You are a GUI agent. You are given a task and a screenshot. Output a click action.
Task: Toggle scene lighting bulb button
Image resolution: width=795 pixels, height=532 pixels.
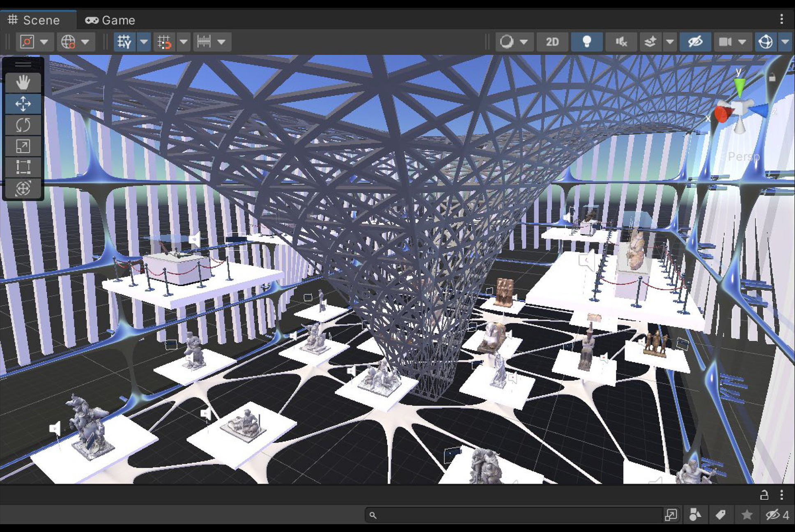587,42
